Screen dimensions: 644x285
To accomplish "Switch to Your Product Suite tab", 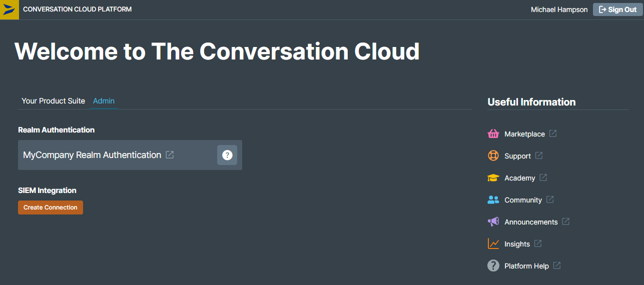I will pos(53,101).
